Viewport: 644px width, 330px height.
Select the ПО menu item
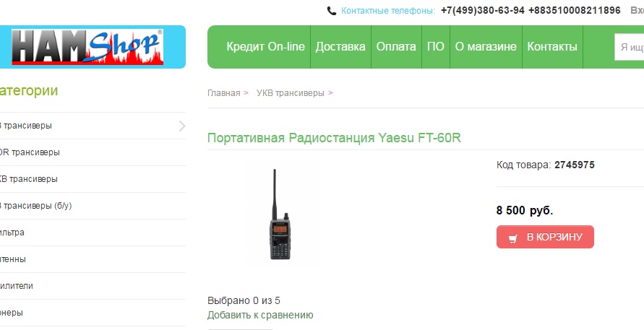click(x=435, y=47)
